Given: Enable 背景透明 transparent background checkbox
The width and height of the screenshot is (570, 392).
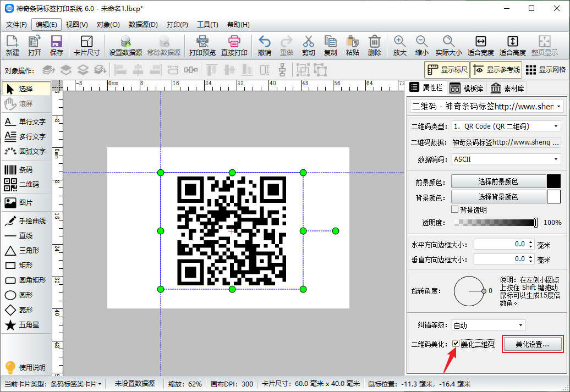Looking at the screenshot, I should (455, 209).
